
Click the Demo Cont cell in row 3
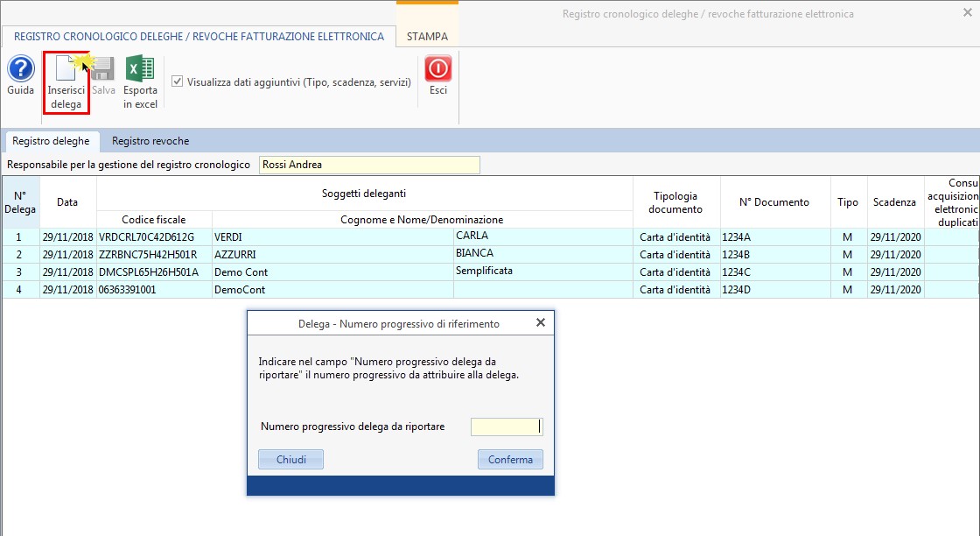[x=332, y=272]
